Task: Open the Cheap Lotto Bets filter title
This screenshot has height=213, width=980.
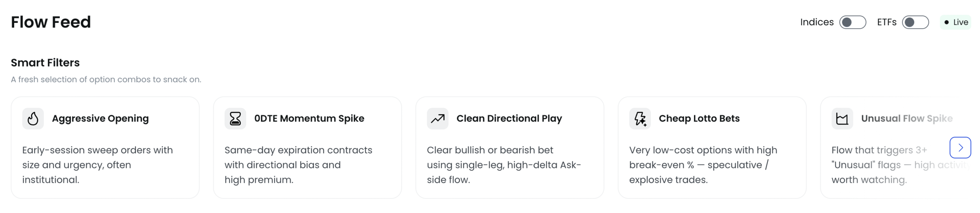Action: pos(699,119)
